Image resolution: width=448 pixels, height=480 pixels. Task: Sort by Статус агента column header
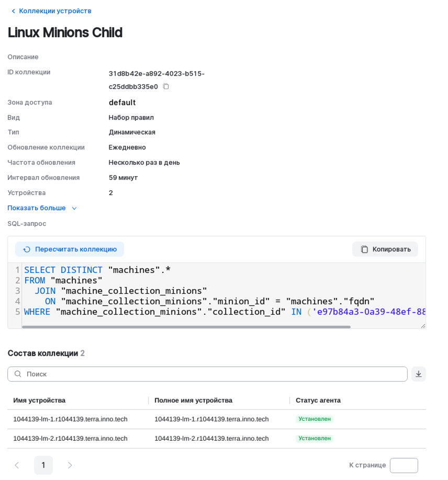point(318,400)
